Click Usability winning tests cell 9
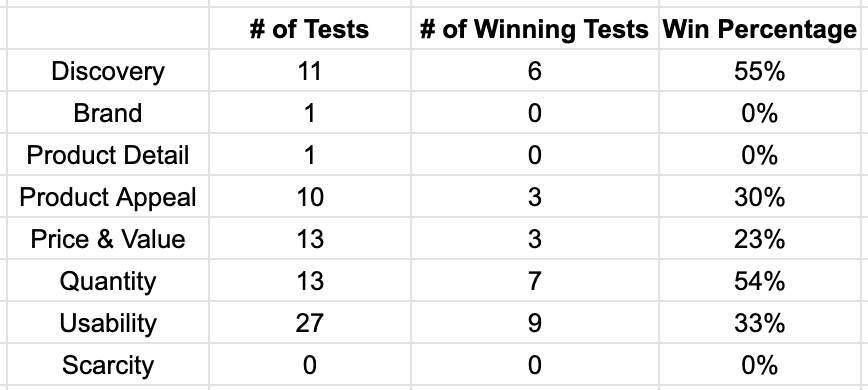Viewport: 868px width, 390px height. click(x=535, y=323)
